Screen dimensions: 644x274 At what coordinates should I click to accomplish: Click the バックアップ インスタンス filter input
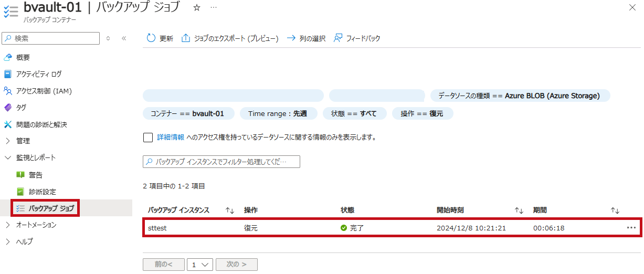[x=221, y=162]
